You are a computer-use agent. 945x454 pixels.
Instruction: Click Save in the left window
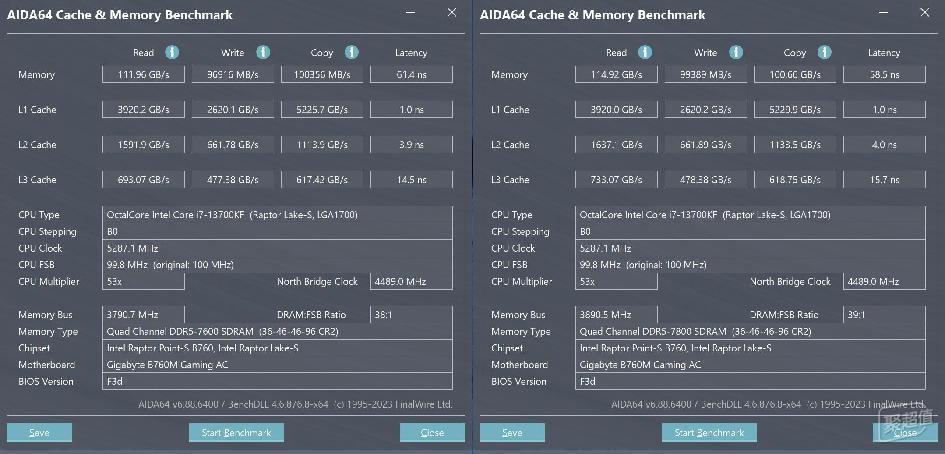coord(39,432)
